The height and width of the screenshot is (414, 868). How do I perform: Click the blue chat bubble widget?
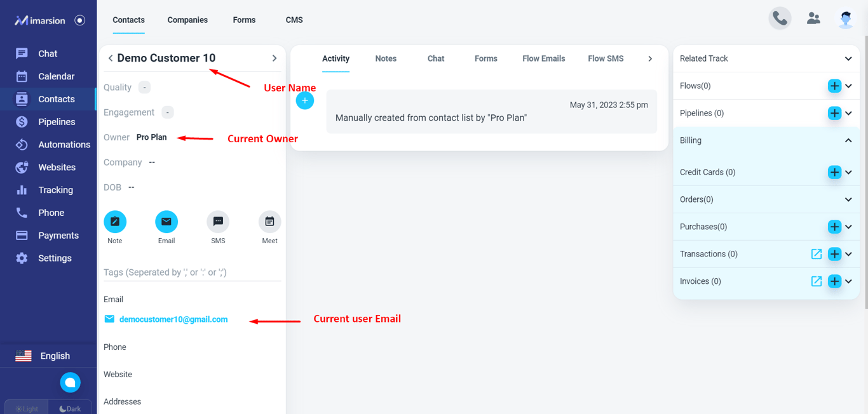71,382
